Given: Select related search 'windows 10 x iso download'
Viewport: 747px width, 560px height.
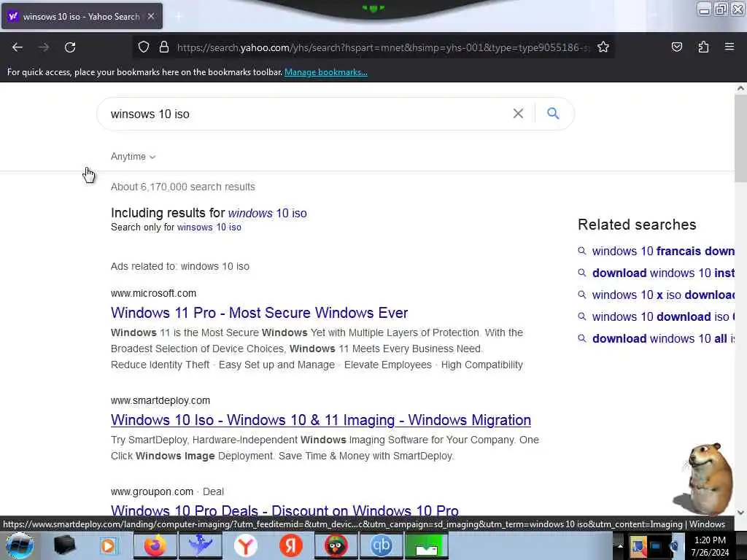Looking at the screenshot, I should [x=662, y=295].
